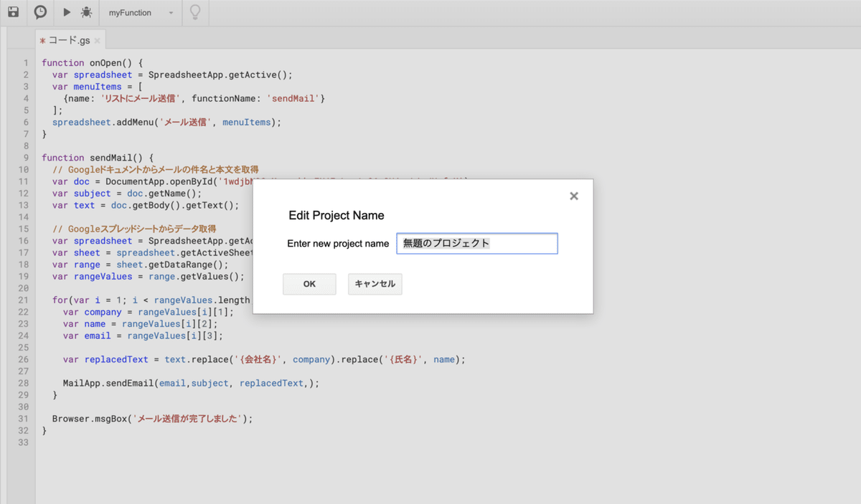
Task: Click the spreadsheet.addMenu code line
Action: (166, 122)
